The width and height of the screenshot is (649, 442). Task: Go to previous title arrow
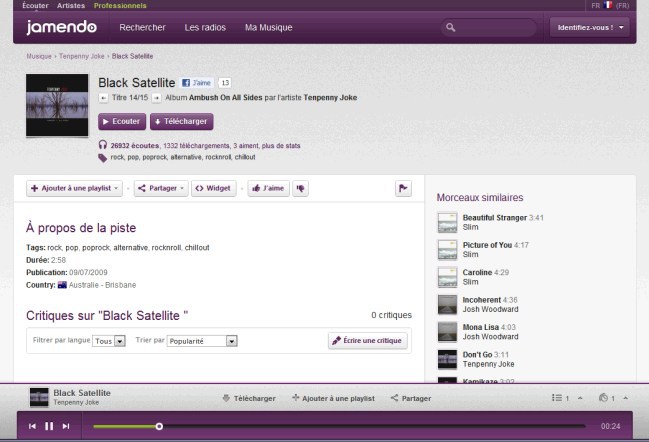point(103,98)
